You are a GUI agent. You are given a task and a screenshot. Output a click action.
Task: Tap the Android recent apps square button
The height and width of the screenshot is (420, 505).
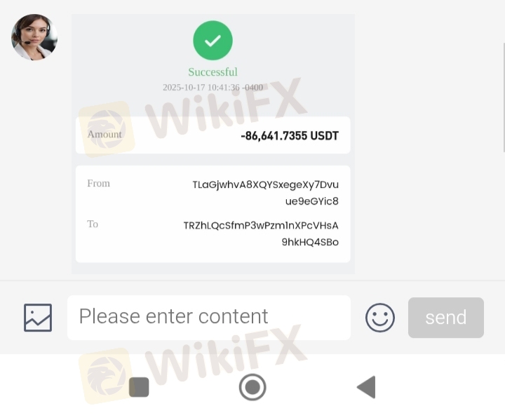[x=139, y=387]
